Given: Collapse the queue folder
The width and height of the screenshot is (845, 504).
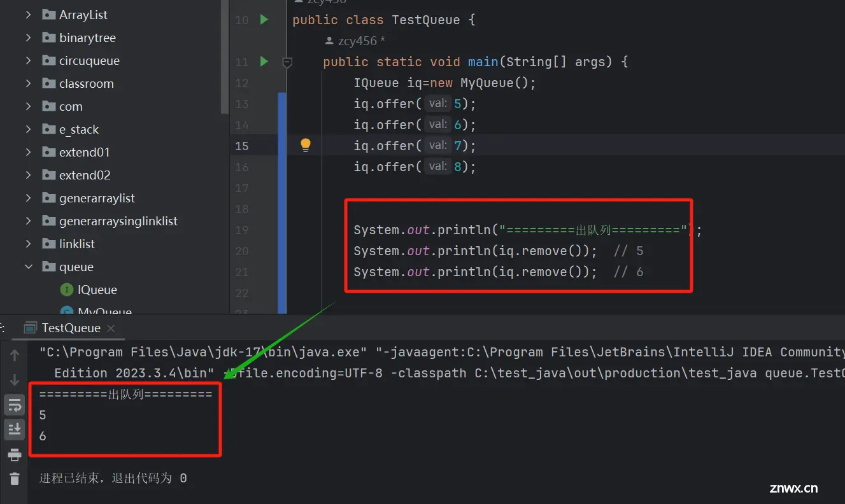Looking at the screenshot, I should coord(28,267).
